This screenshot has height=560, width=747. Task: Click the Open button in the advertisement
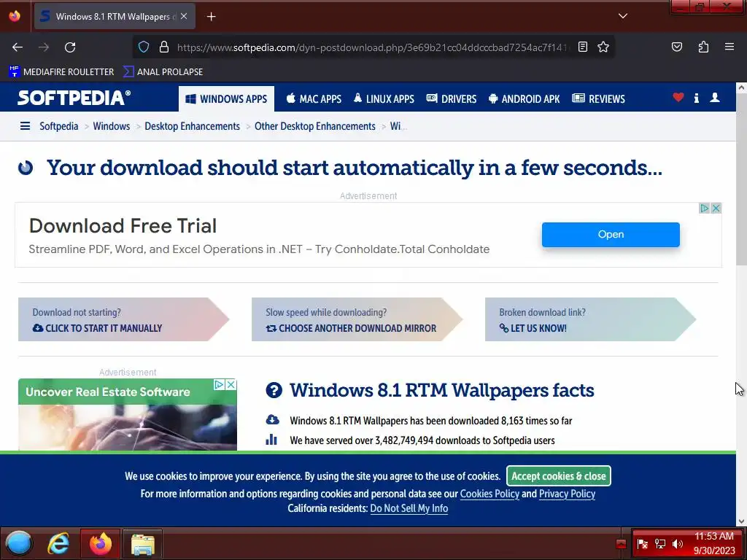point(611,234)
